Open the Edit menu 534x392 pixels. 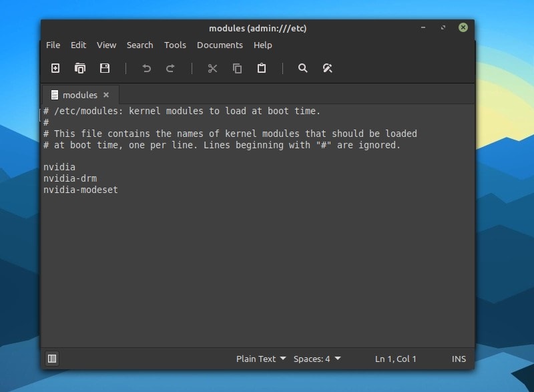click(78, 45)
